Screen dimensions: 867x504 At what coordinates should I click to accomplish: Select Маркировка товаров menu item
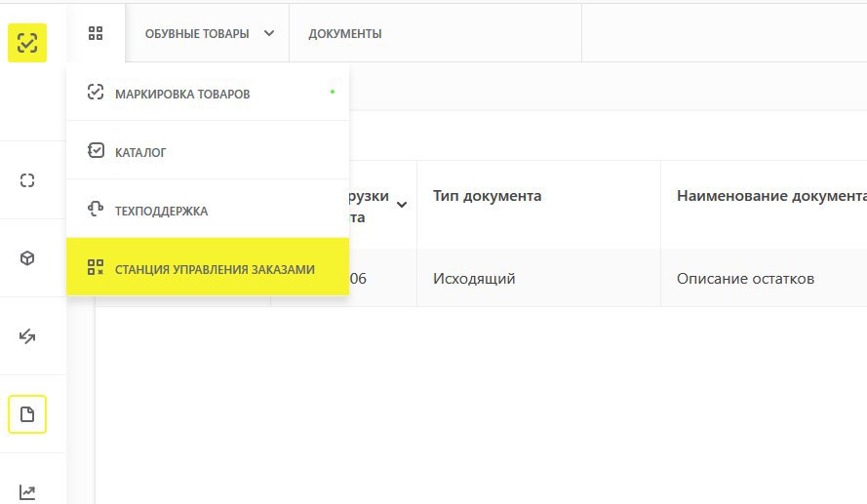[208, 94]
